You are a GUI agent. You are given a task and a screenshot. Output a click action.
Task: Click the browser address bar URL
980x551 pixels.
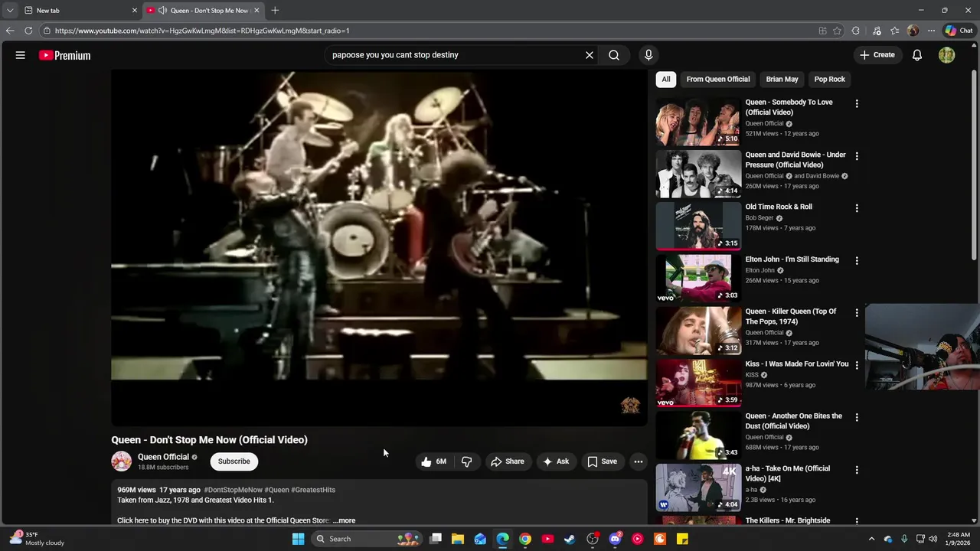pos(202,31)
